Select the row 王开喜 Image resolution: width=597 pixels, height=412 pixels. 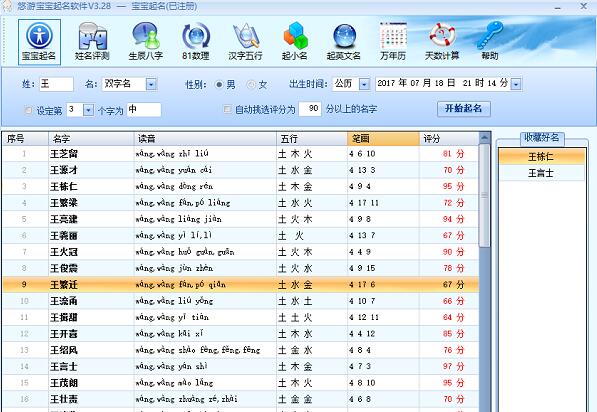[241, 334]
